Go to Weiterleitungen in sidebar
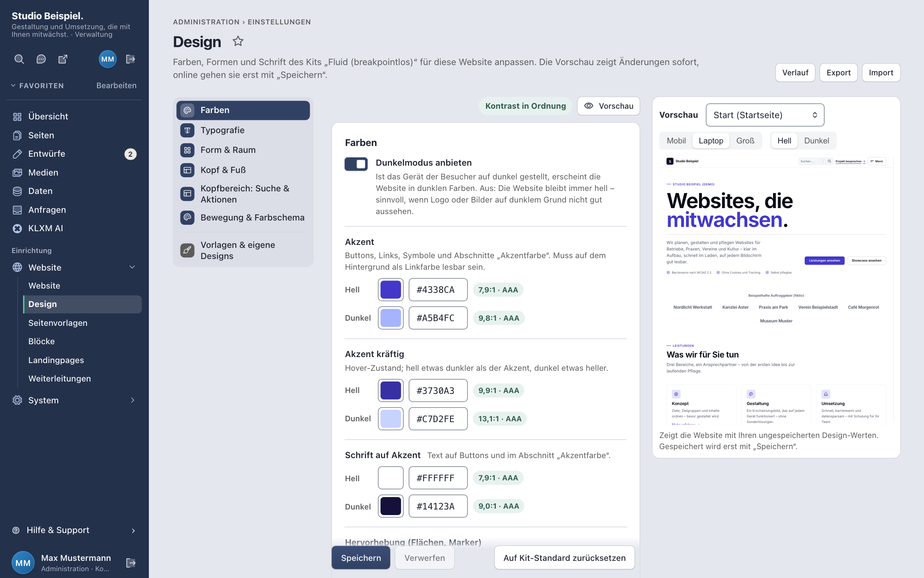 pyautogui.click(x=59, y=378)
